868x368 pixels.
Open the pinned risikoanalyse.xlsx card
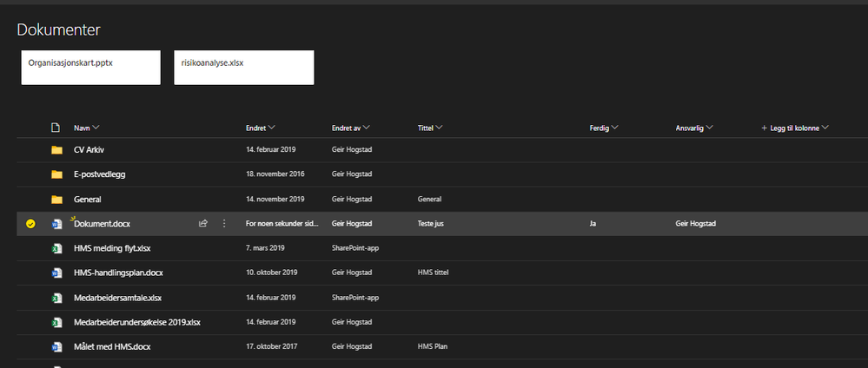pos(244,68)
